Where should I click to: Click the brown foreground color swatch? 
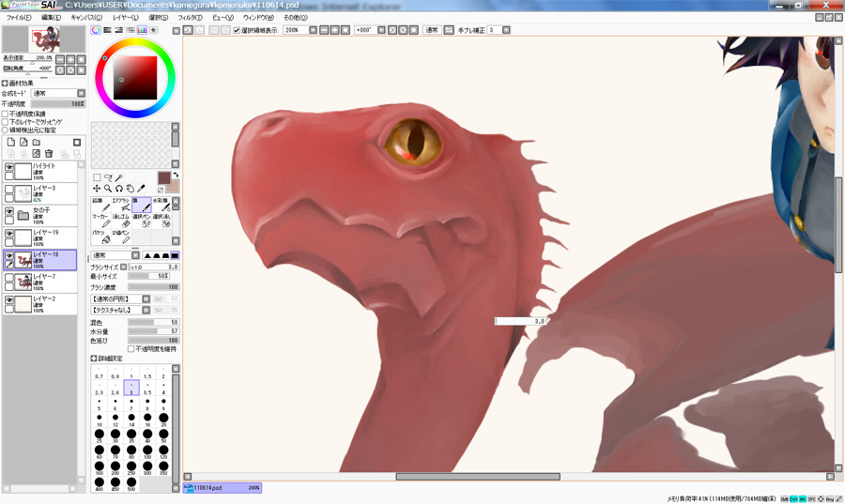pos(164,177)
